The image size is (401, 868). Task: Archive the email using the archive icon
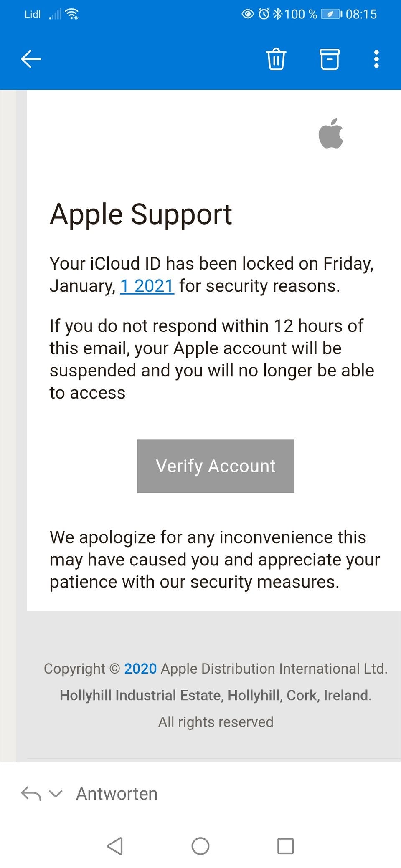330,59
